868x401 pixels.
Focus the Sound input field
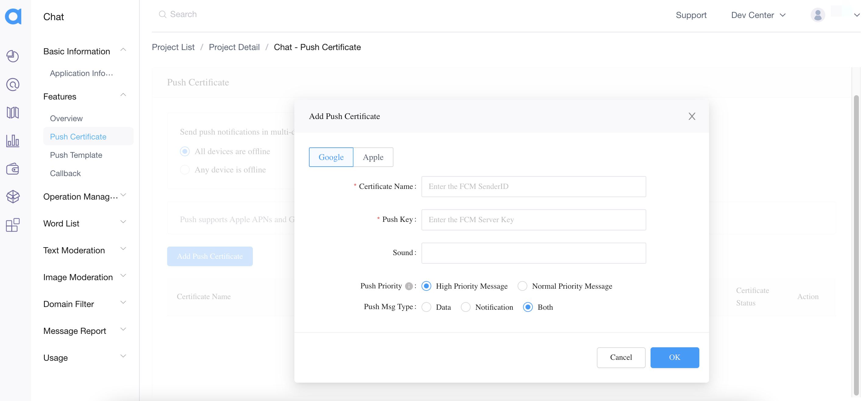[x=534, y=253]
